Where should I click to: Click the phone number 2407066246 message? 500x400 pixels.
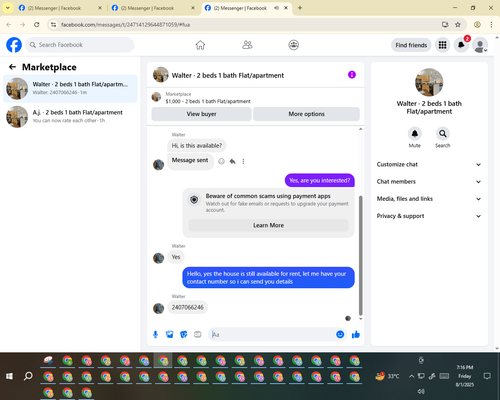(x=188, y=307)
